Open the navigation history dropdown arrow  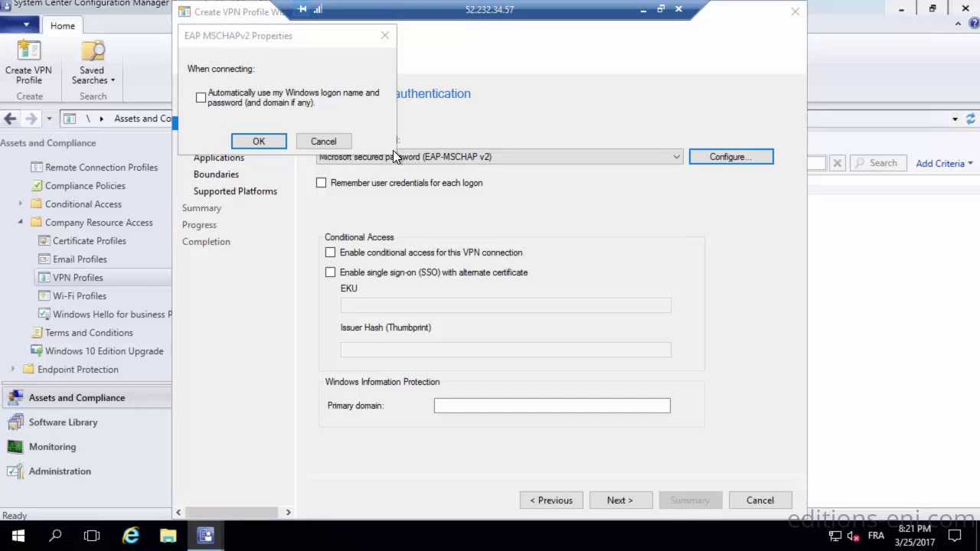click(x=49, y=119)
